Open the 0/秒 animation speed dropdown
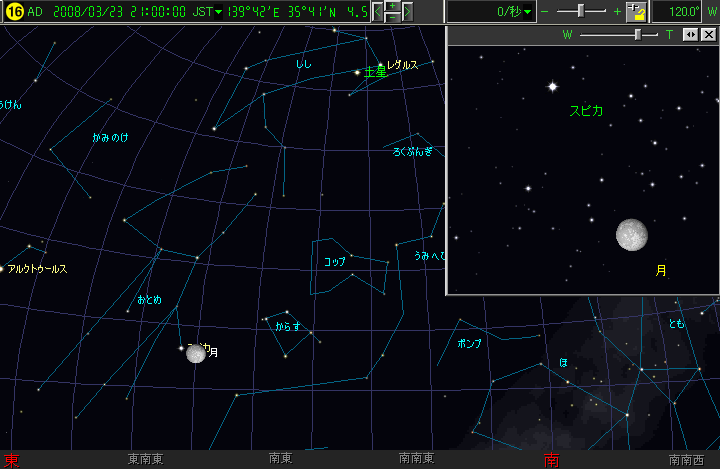Screen dimensions: 720x469 tap(529, 13)
